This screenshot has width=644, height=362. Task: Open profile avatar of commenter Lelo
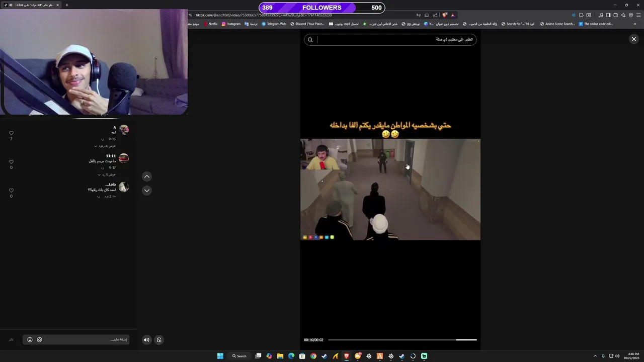(124, 187)
